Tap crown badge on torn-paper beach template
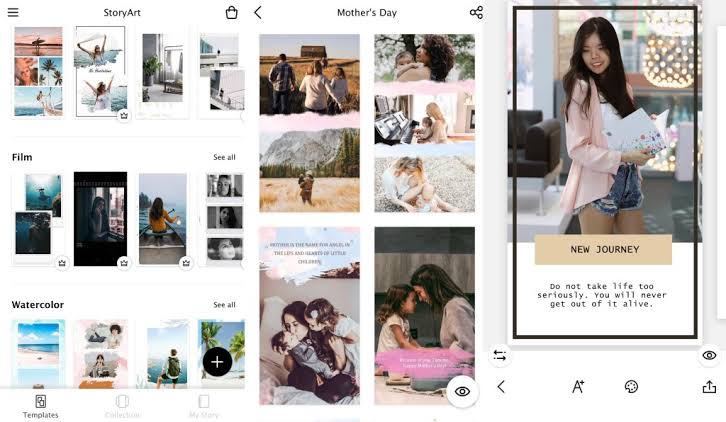 coord(124,115)
